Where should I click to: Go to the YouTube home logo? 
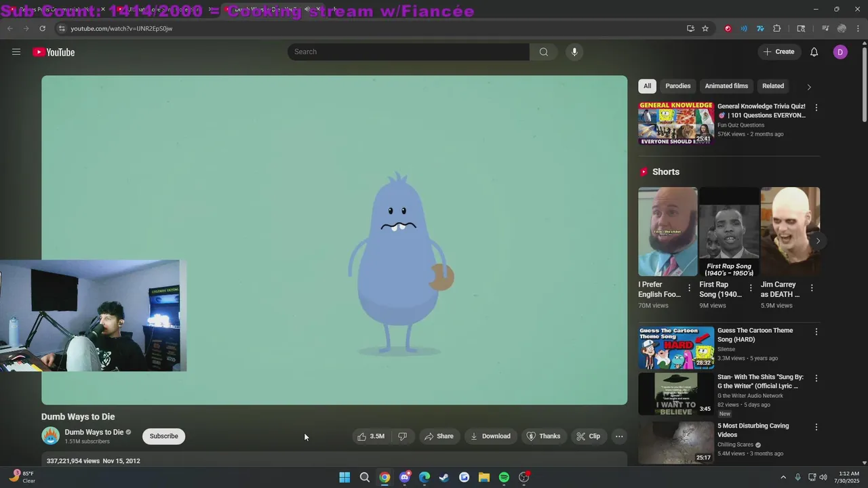coord(54,52)
